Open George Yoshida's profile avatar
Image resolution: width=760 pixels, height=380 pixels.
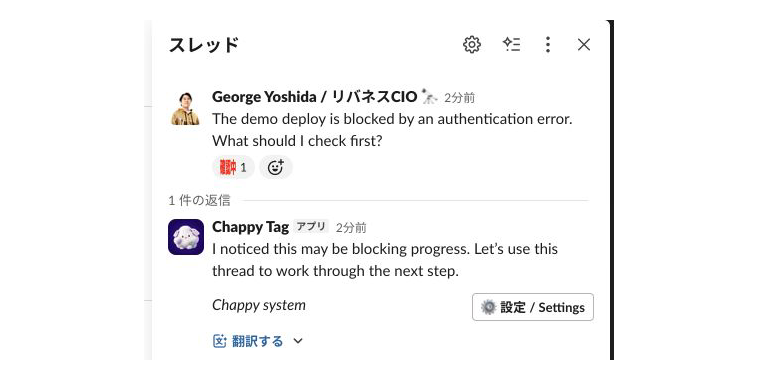coord(186,109)
